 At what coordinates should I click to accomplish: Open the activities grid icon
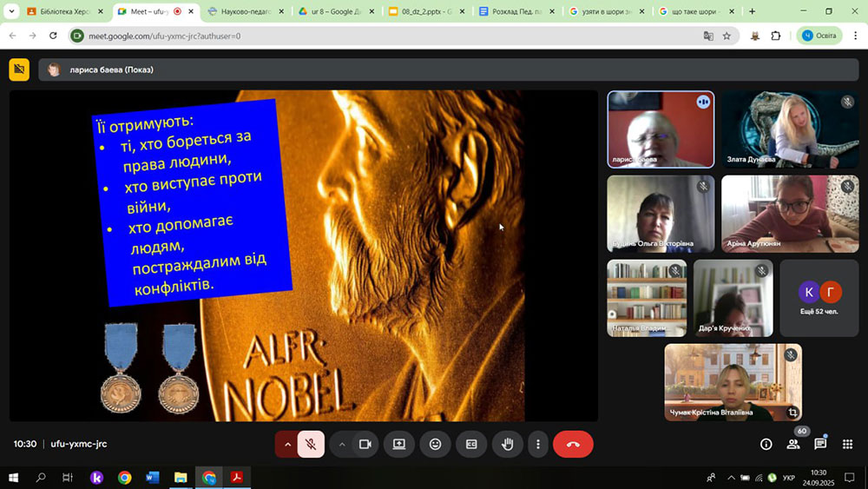847,444
